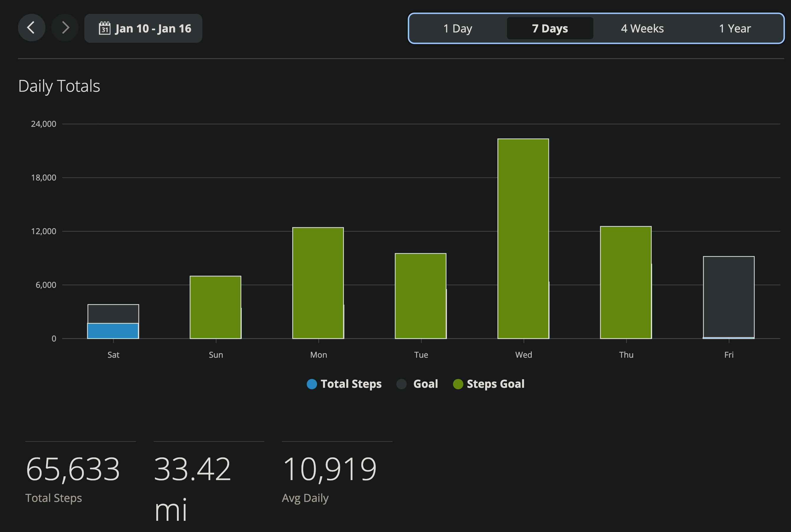Screen dimensions: 791x532
Task: Show the 1 Year range
Action: click(735, 29)
